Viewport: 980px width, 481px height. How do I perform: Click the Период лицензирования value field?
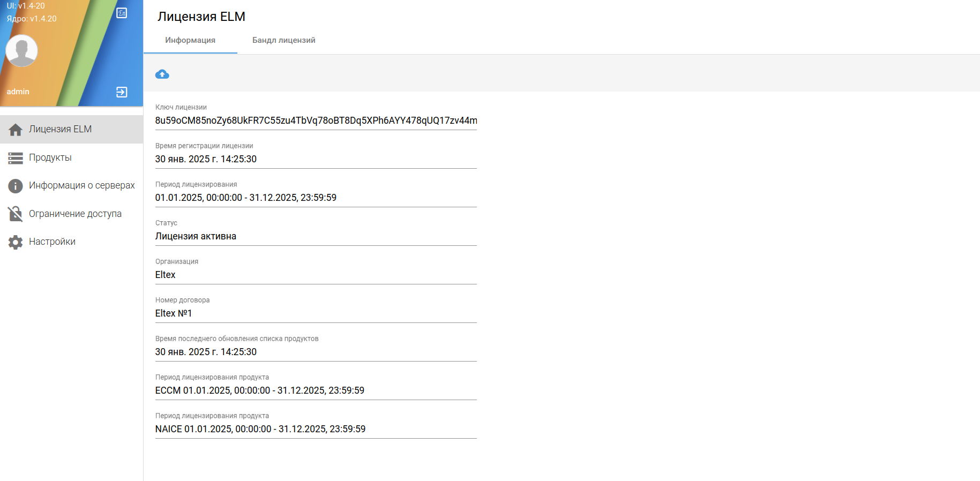[x=316, y=198]
